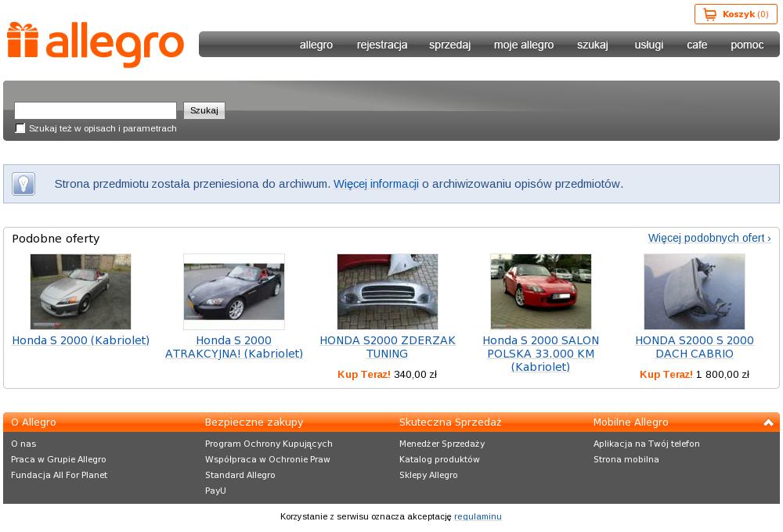Screen dimensions: 783x532
Task: Follow the Więcej informacji link
Action: 376,184
